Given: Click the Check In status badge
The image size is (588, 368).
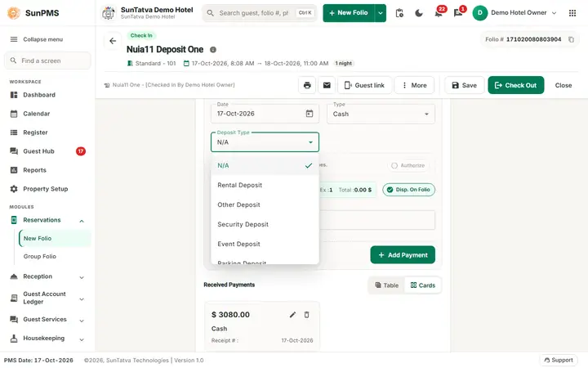Looking at the screenshot, I should (x=141, y=35).
